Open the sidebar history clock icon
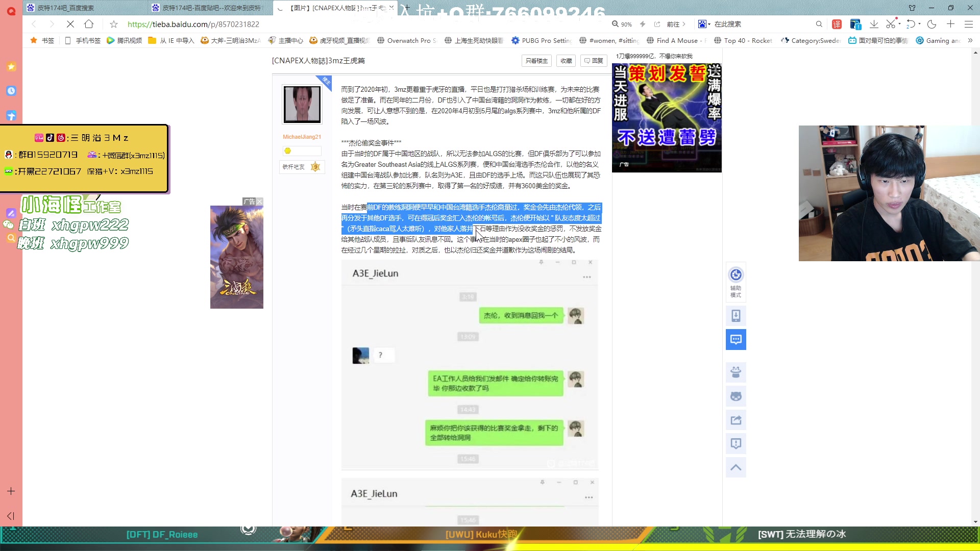The height and width of the screenshot is (551, 980). pos(11,91)
